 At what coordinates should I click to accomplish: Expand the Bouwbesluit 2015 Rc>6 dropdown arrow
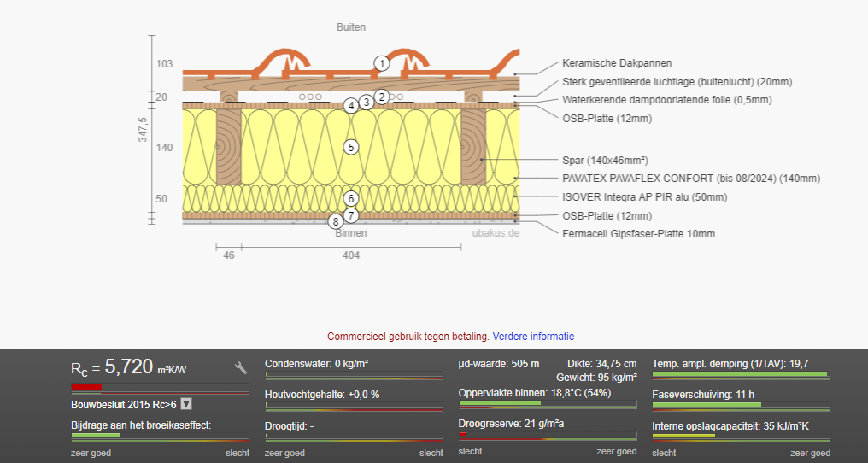[186, 404]
